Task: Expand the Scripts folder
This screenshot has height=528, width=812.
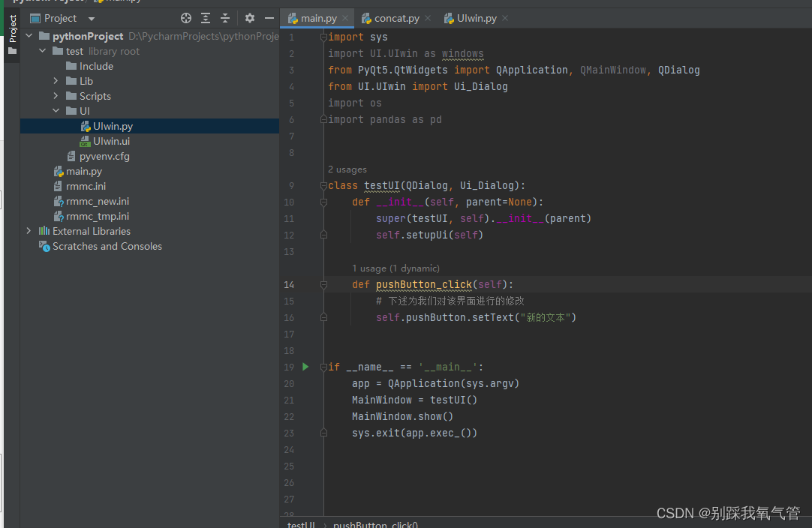Action: click(x=56, y=96)
